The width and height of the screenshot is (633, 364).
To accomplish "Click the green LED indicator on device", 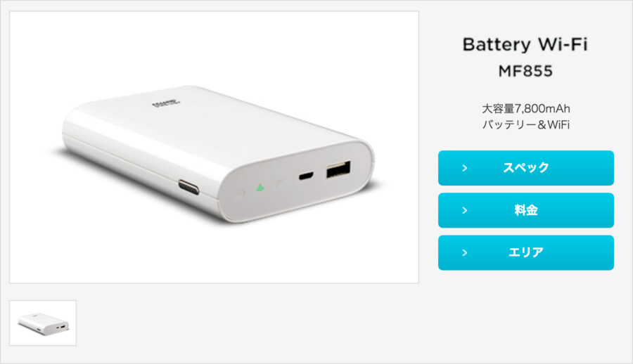I will coord(260,188).
